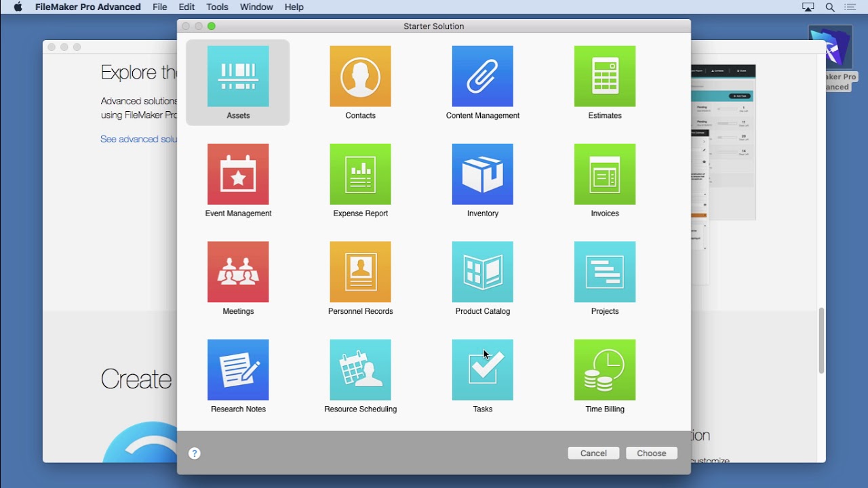Open AirPlay display menu icon
This screenshot has height=488, width=868.
808,7
